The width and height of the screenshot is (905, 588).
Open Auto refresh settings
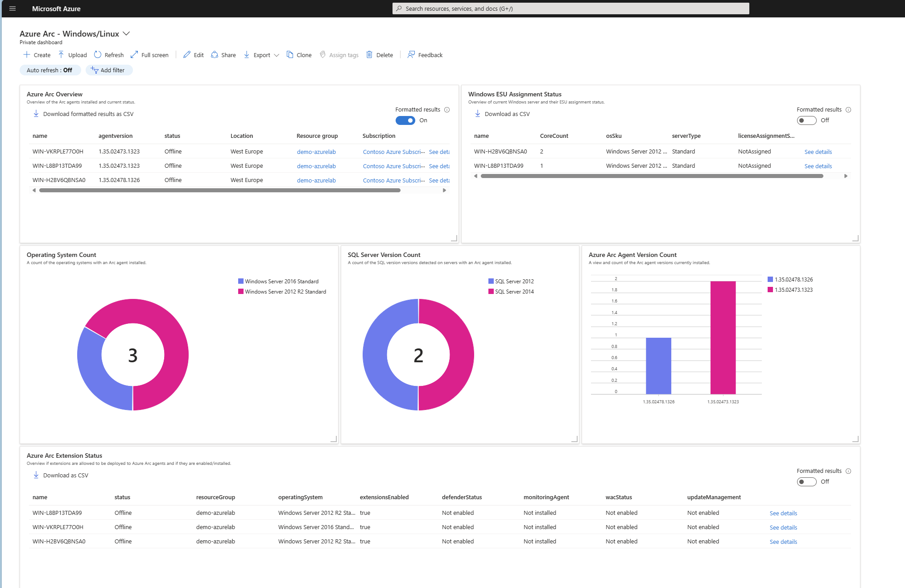coord(50,70)
